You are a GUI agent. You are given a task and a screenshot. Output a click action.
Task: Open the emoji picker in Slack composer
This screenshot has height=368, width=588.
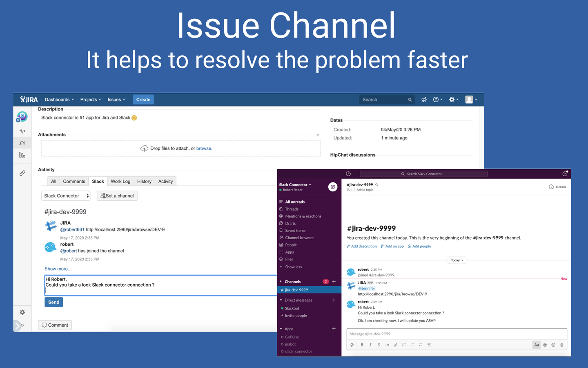point(553,345)
